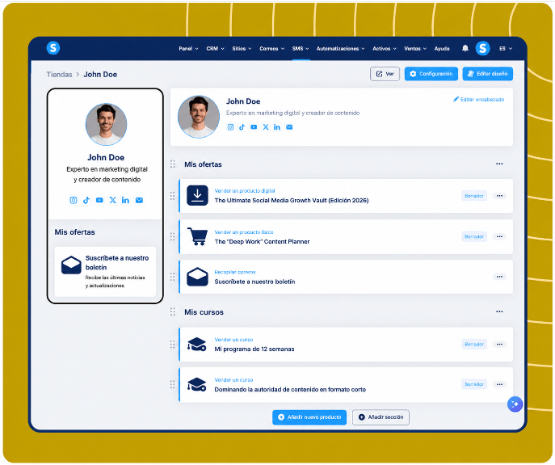This screenshot has width=555, height=465.
Task: Open options menu for Growth Vault product
Action: [x=499, y=196]
